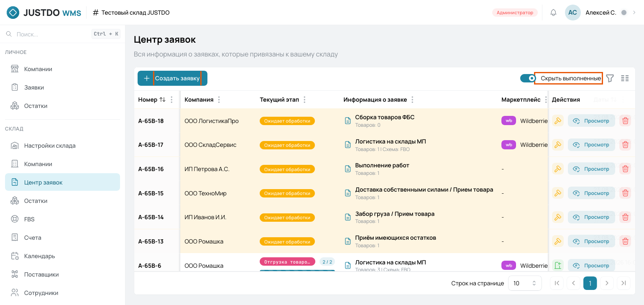Image resolution: width=644 pixels, height=305 pixels.
Task: Open the notifications bell icon
Action: point(553,13)
